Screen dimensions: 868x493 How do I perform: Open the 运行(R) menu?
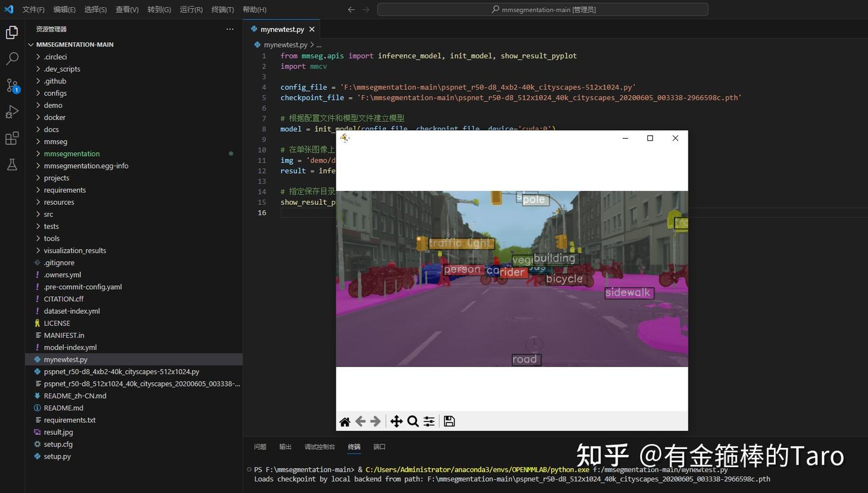click(191, 10)
